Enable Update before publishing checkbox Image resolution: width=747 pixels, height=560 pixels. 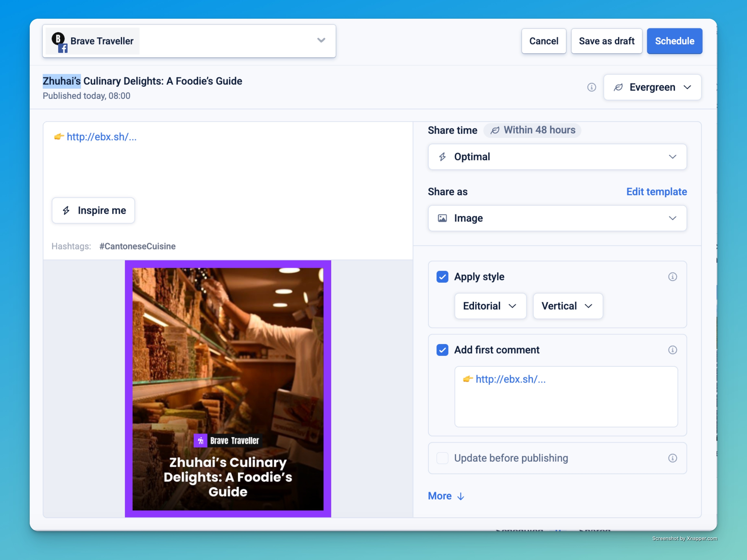(442, 458)
